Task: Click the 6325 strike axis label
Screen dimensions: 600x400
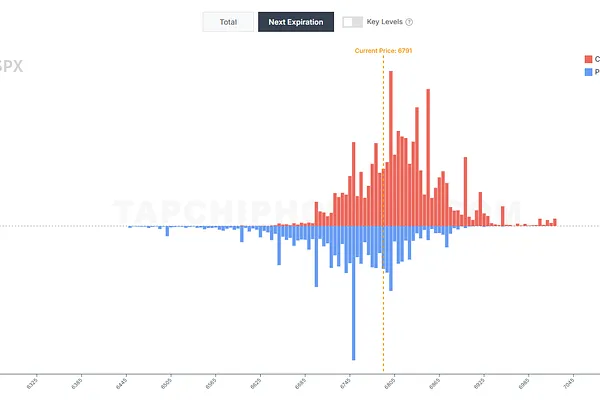Action: [33, 383]
